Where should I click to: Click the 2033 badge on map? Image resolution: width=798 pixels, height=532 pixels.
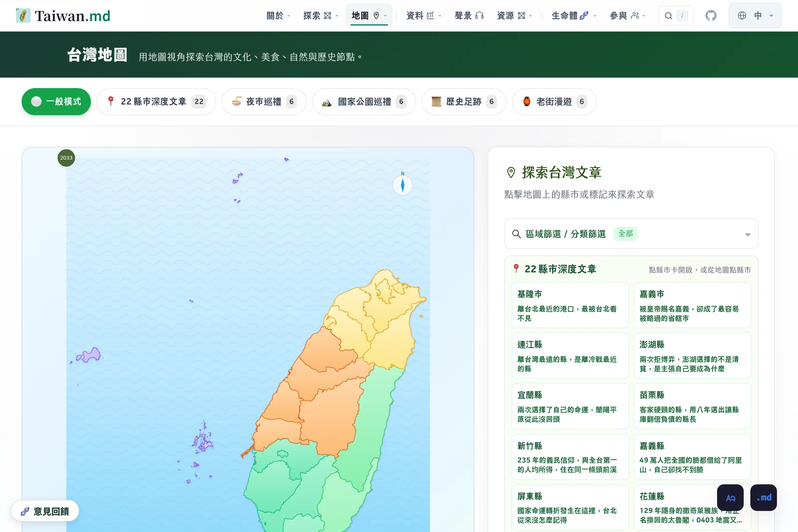coord(66,158)
